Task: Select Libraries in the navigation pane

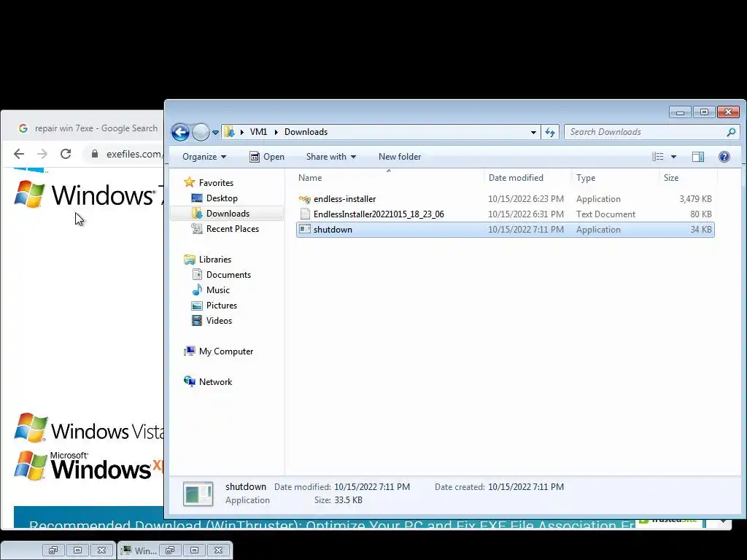Action: pyautogui.click(x=215, y=260)
